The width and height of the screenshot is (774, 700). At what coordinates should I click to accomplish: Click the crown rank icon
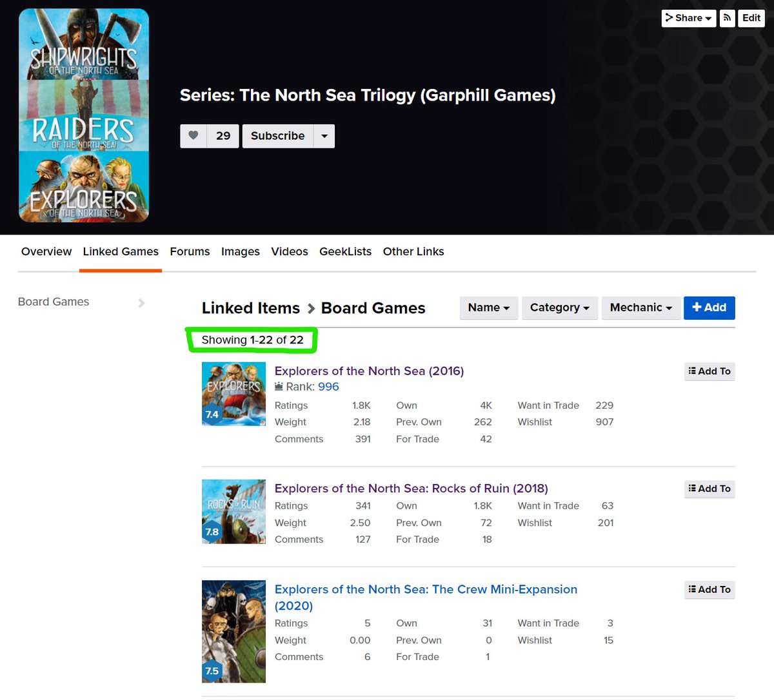click(279, 387)
